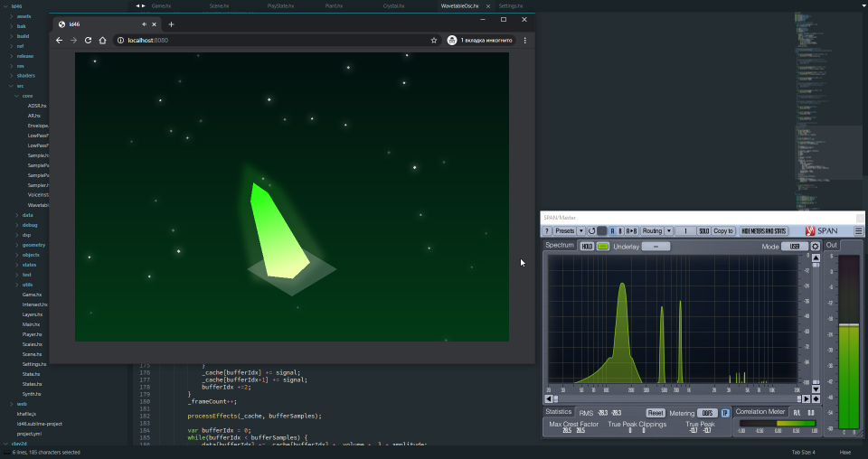Open a new Chrome tab with plus
Viewport: 868px width, 459px height.
(171, 24)
